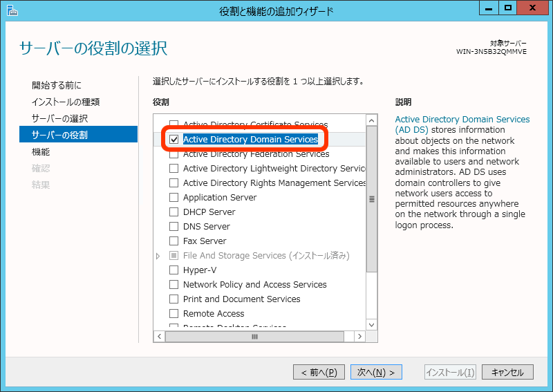The height and width of the screenshot is (392, 553).
Task: Tick the DNS Server checkbox
Action: click(x=174, y=226)
